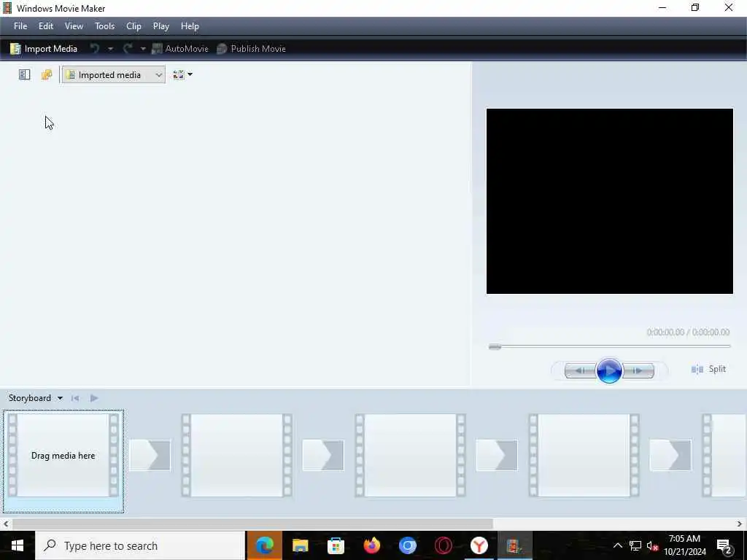Image resolution: width=747 pixels, height=560 pixels.
Task: Open the File menu
Action: (20, 26)
